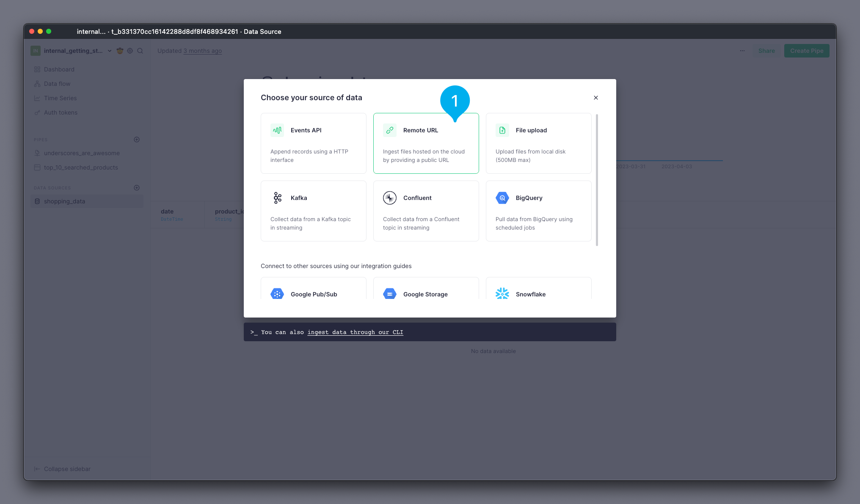Click the Updated 3 months ago link
Screen dimensions: 860x504
tap(202, 51)
